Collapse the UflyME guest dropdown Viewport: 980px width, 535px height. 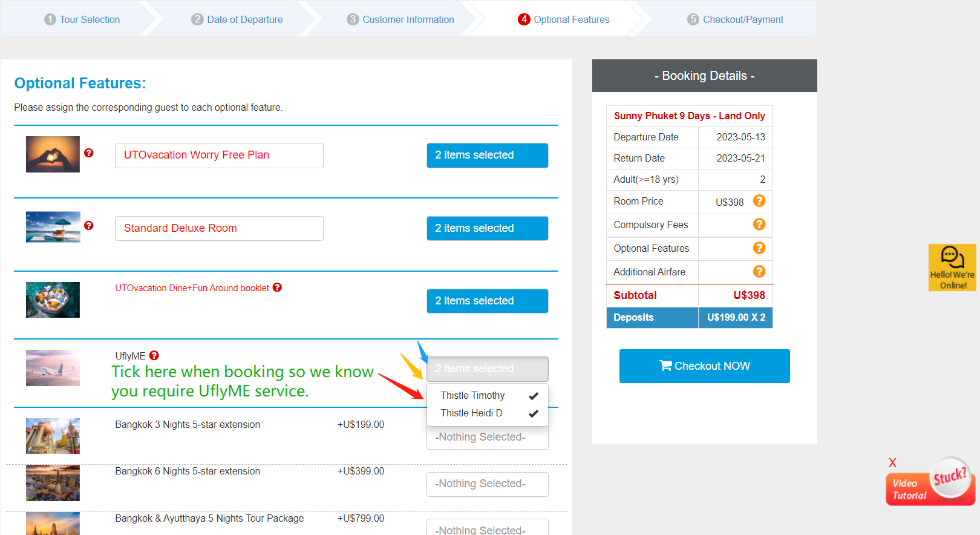point(488,369)
